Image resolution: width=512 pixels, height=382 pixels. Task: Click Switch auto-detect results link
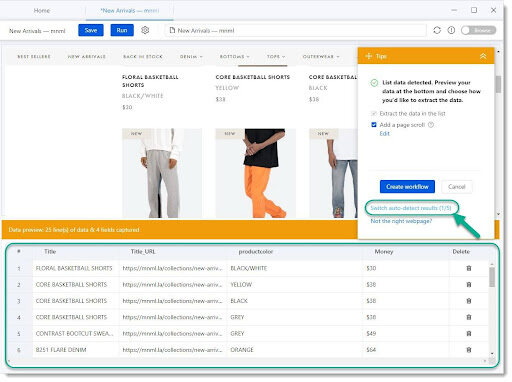pyautogui.click(x=411, y=208)
